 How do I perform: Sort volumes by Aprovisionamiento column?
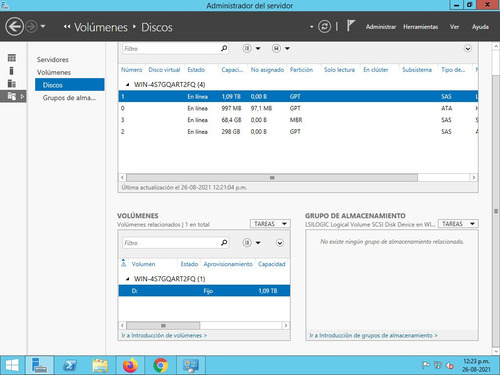(x=228, y=264)
